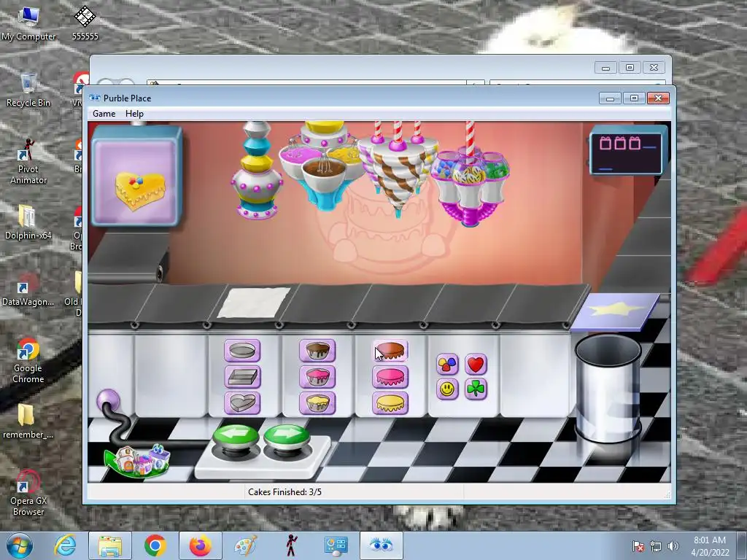Screen dimensions: 747x560
Task: Minimize the background Explorer window
Action: (x=605, y=68)
